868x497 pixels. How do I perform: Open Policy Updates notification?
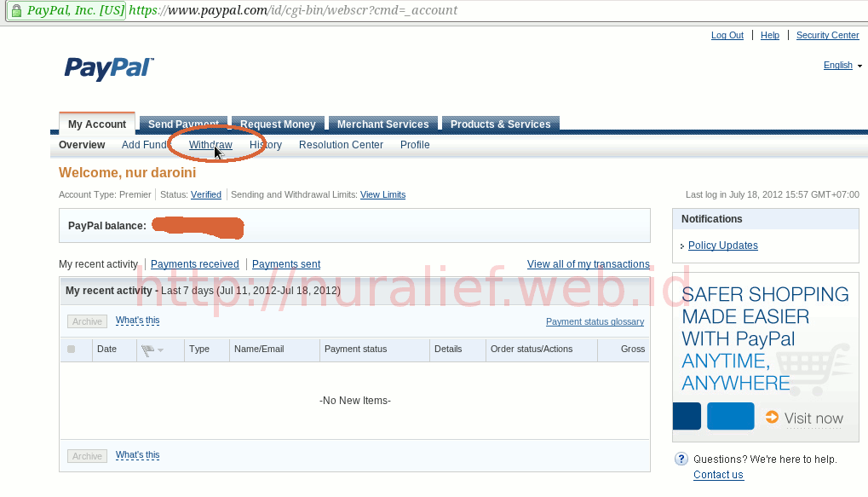coord(723,246)
